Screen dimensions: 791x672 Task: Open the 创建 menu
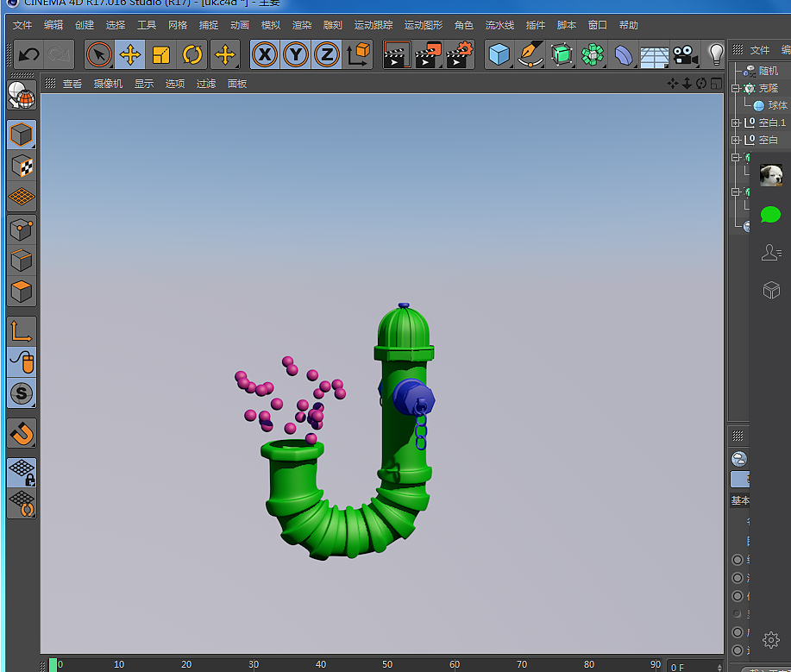[85, 25]
